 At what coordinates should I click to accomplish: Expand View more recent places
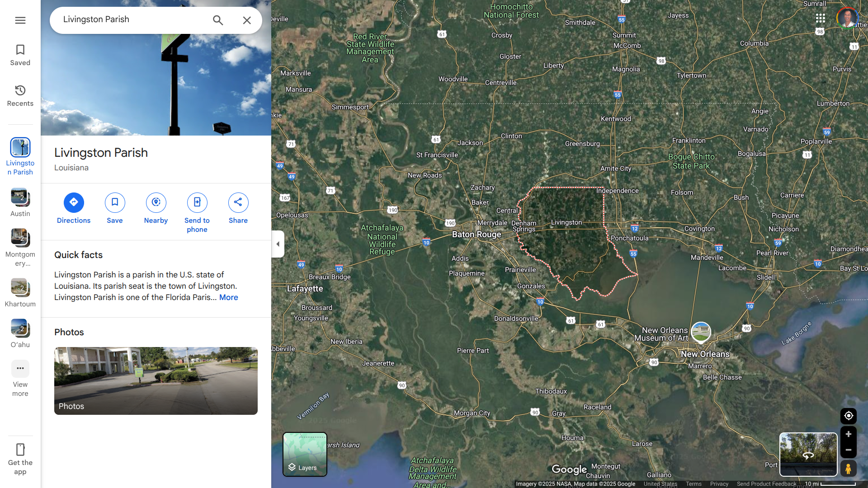pyautogui.click(x=20, y=379)
